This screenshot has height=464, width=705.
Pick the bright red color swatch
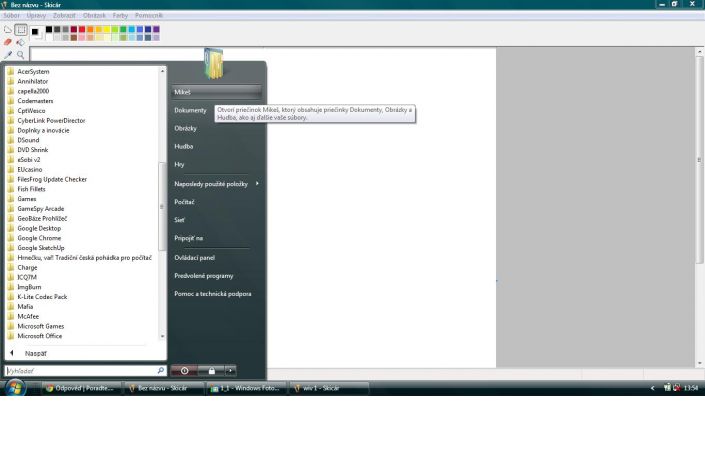pyautogui.click(x=82, y=30)
